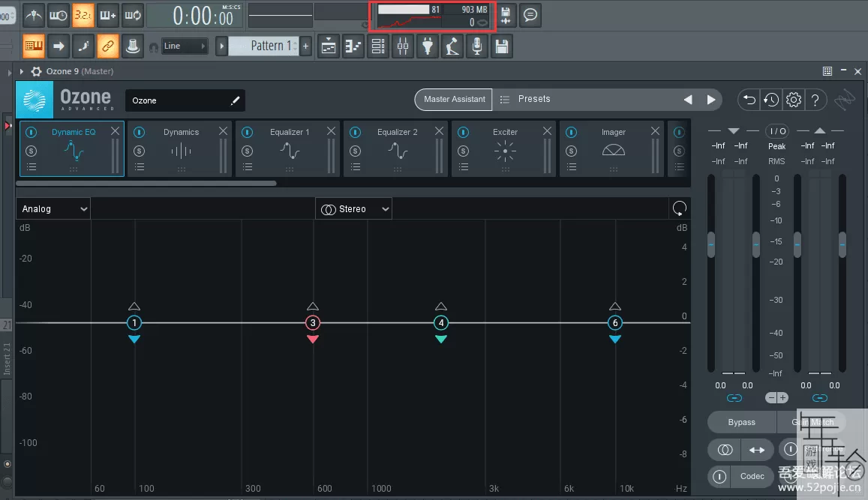The width and height of the screenshot is (868, 500).
Task: Select the Equalizer 2 module tab
Action: pos(396,148)
